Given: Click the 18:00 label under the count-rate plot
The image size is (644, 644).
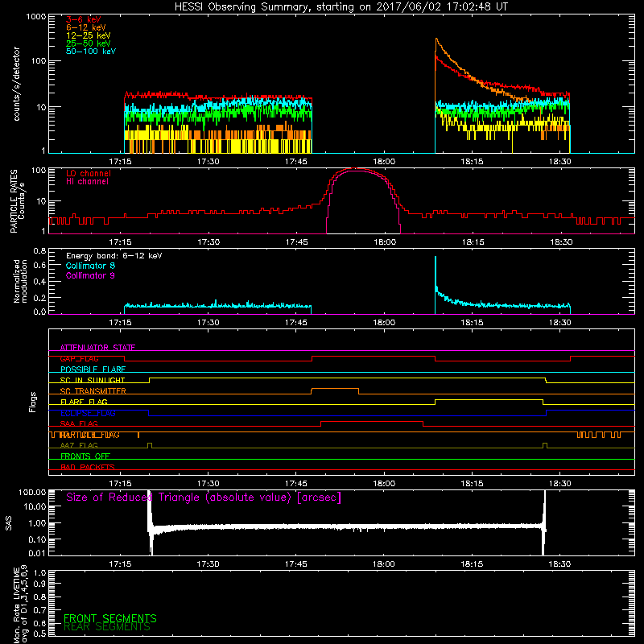Looking at the screenshot, I should (x=384, y=162).
